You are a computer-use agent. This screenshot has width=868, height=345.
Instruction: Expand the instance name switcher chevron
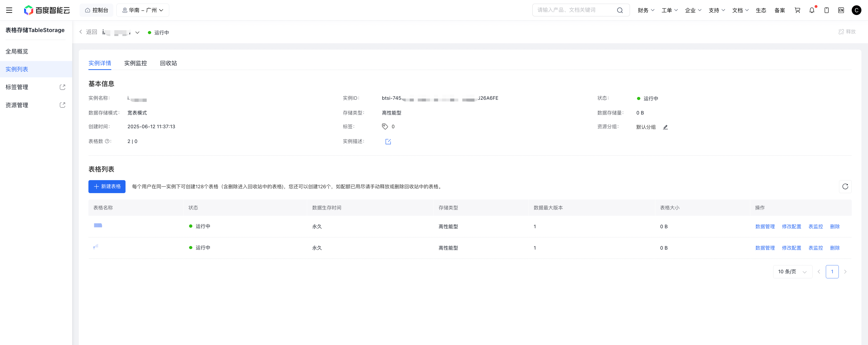pyautogui.click(x=137, y=33)
